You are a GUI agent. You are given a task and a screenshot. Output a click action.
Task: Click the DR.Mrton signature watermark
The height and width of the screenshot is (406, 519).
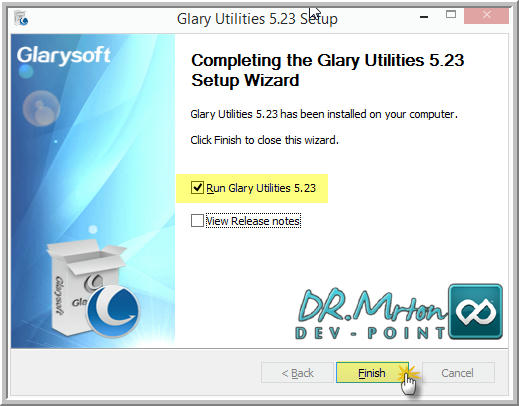[372, 306]
